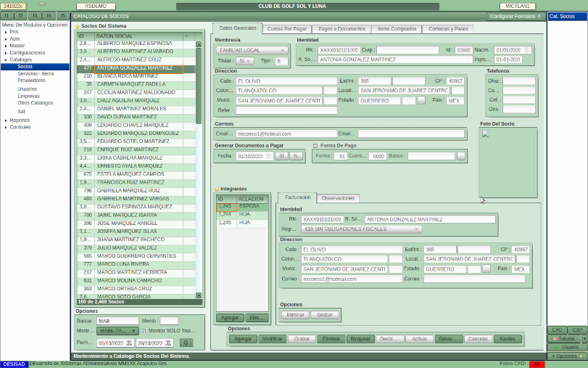Switch to the Cuotas Por Pagar tab
This screenshot has width=588, height=368.
[x=286, y=28]
